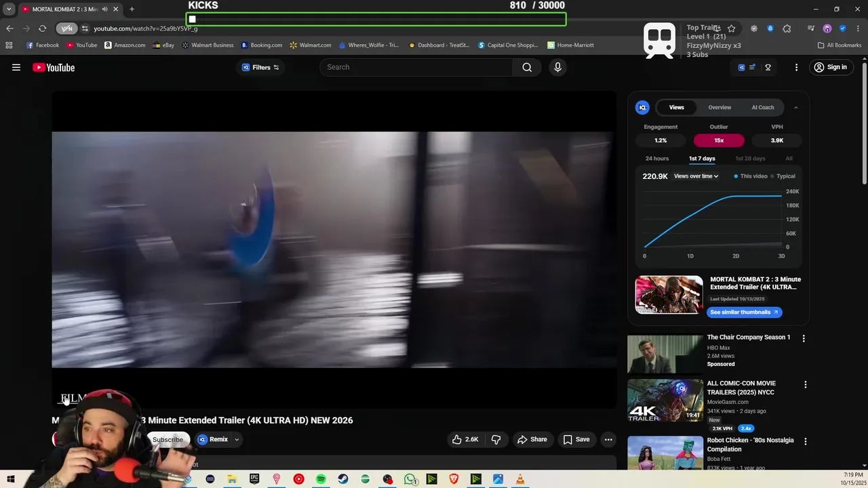This screenshot has width=868, height=488.
Task: Click the YouTube search input field
Action: (x=416, y=67)
